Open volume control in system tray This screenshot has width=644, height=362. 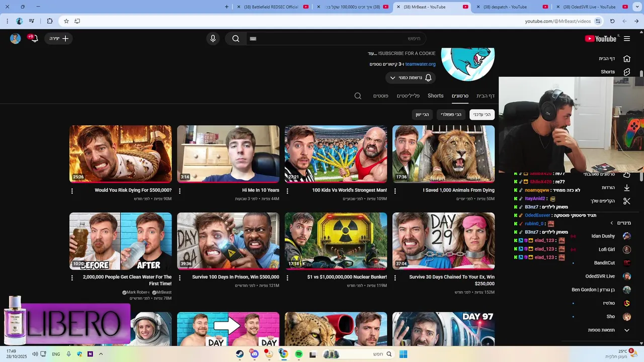click(x=35, y=354)
